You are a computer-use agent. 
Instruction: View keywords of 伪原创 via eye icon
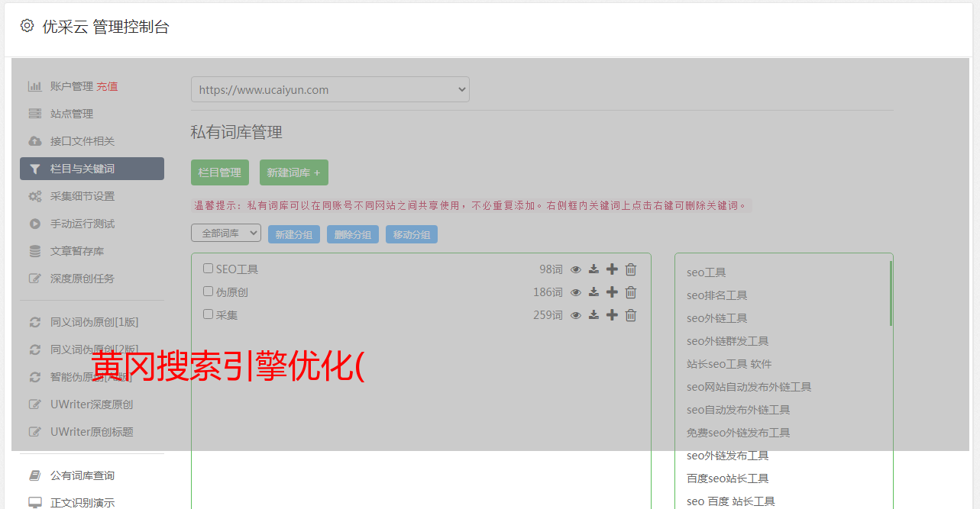(x=576, y=292)
